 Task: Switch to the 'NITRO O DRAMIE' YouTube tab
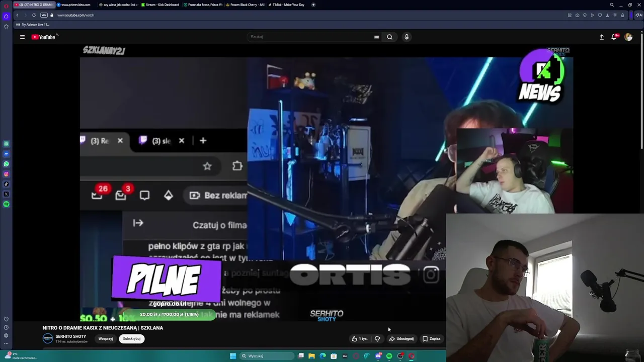pos(34,5)
